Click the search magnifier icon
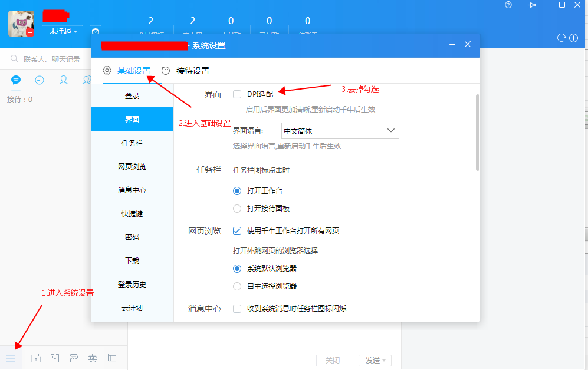588x370 pixels. 14,59
